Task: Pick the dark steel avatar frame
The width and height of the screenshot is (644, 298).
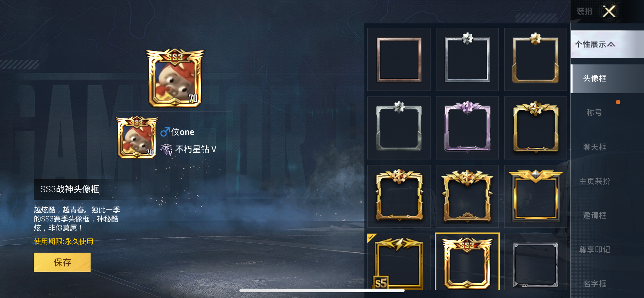Action: [535, 262]
